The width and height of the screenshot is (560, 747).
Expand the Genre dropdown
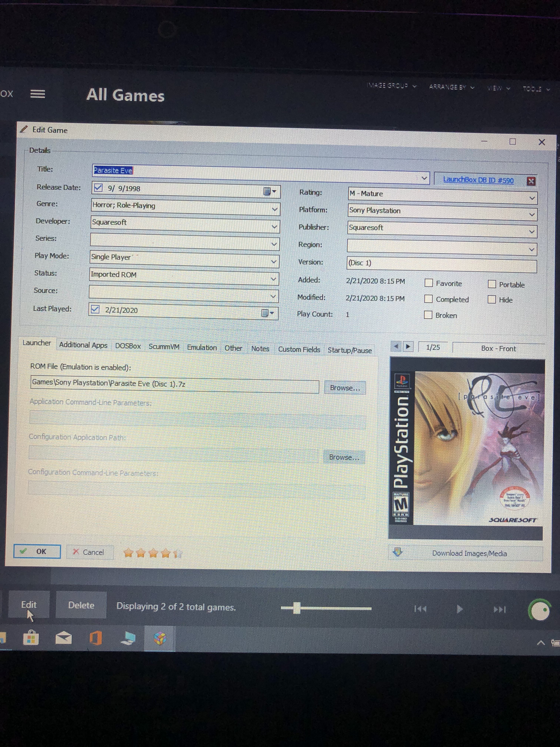click(275, 209)
